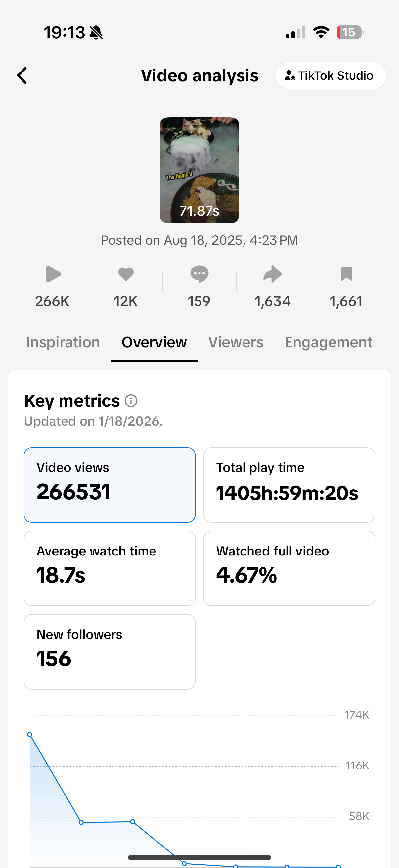Tap the play count icon
The height and width of the screenshot is (868, 399).
point(53,274)
